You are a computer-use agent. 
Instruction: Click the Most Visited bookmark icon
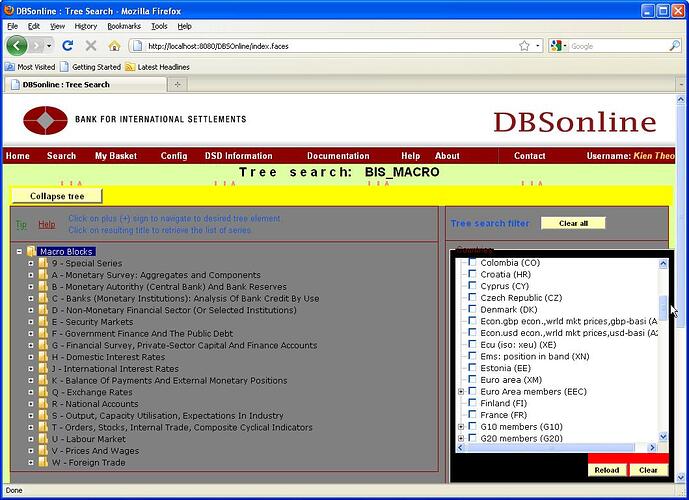click(x=10, y=67)
